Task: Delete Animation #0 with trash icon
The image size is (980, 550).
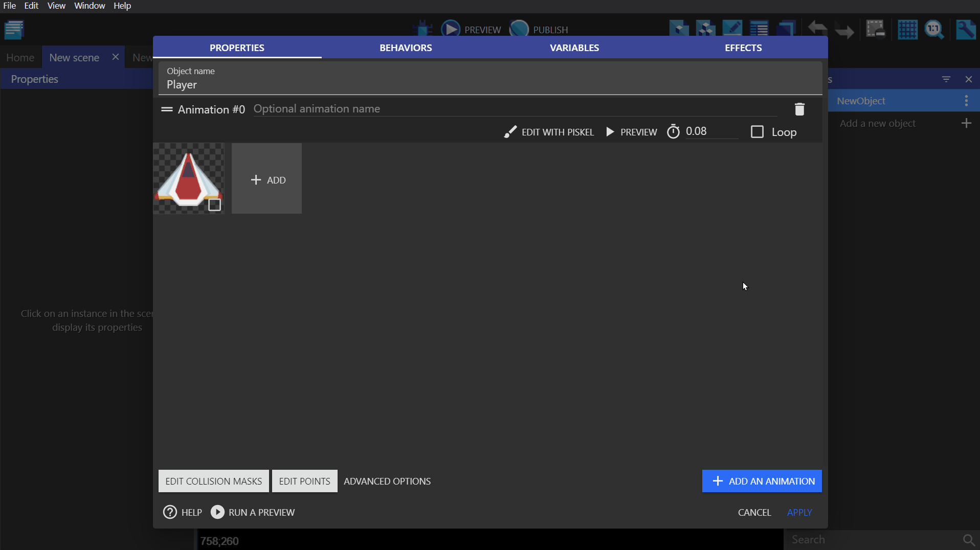Action: point(799,109)
